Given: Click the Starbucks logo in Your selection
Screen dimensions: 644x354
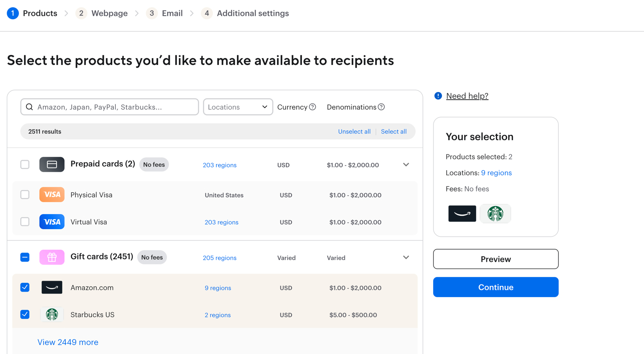Looking at the screenshot, I should pyautogui.click(x=495, y=214).
